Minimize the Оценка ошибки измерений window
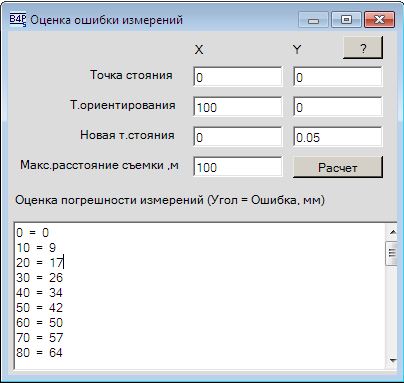404x383 pixels. [x=313, y=20]
